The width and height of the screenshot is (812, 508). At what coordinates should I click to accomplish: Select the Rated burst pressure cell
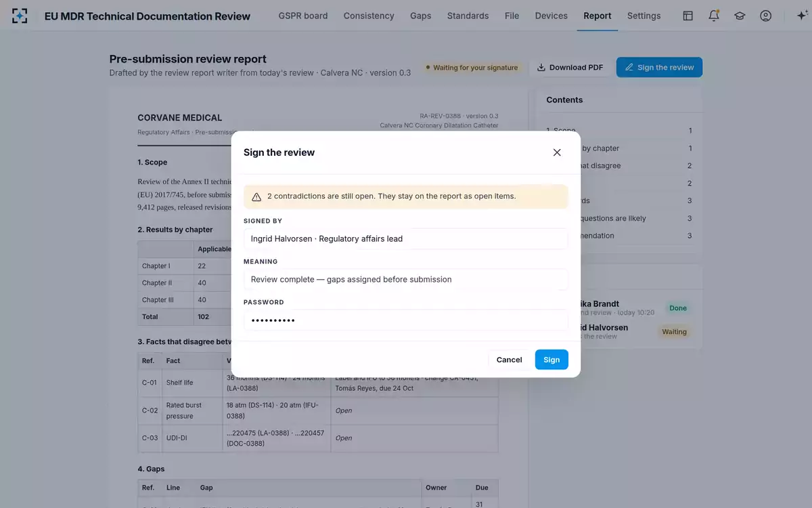point(192,410)
